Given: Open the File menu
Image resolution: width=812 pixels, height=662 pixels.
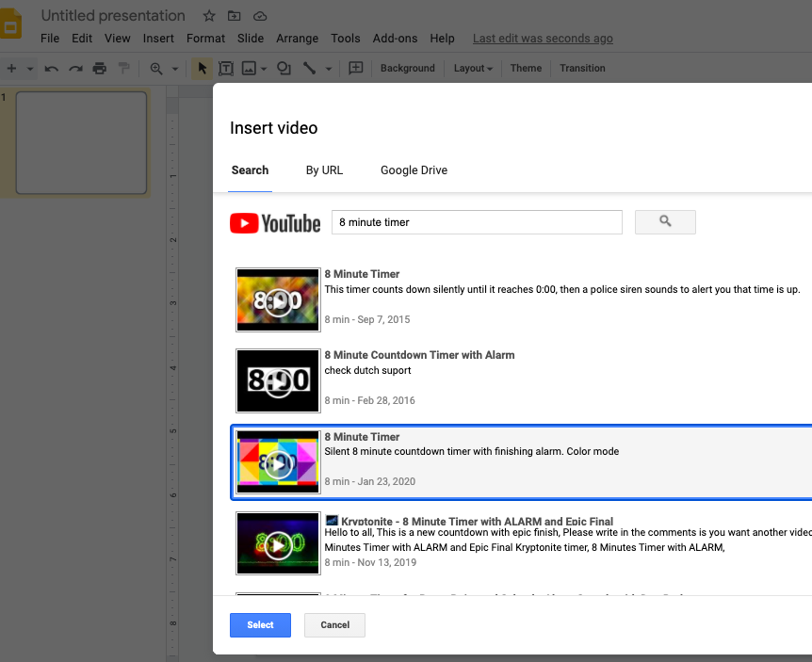Looking at the screenshot, I should pos(50,39).
